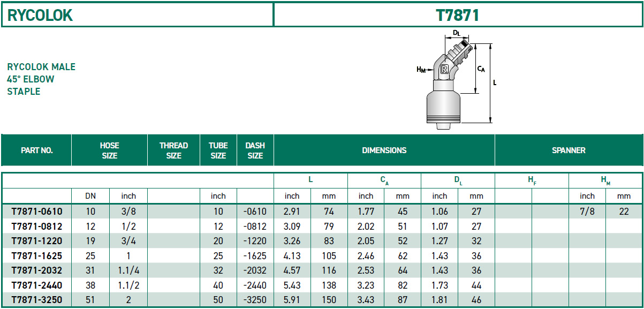Click the DL inch value 1.27

pos(440,241)
